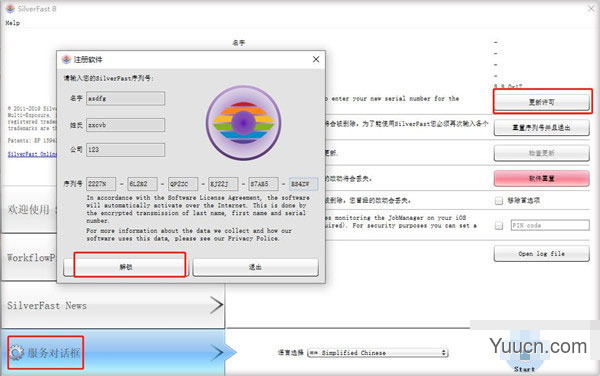
Task: Click the chevron arrow on 服务对话框 row
Action: tap(217, 352)
